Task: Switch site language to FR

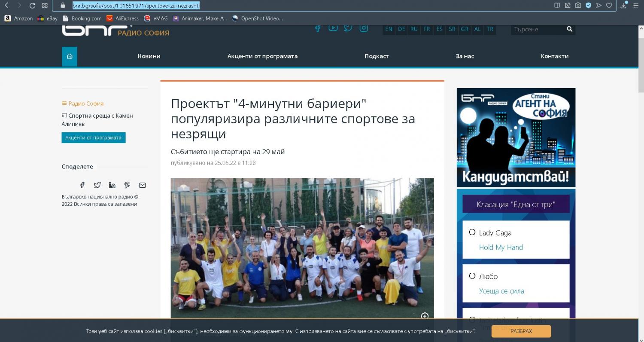Action: pos(427,29)
